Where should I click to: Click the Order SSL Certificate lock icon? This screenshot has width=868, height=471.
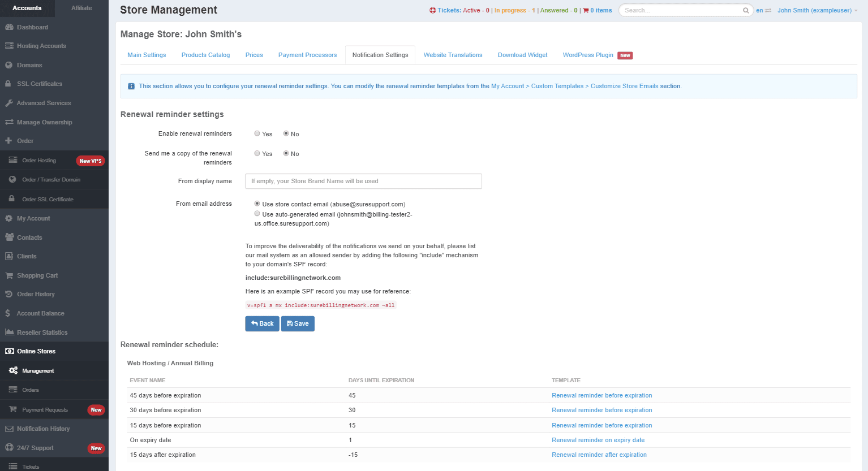[12, 199]
